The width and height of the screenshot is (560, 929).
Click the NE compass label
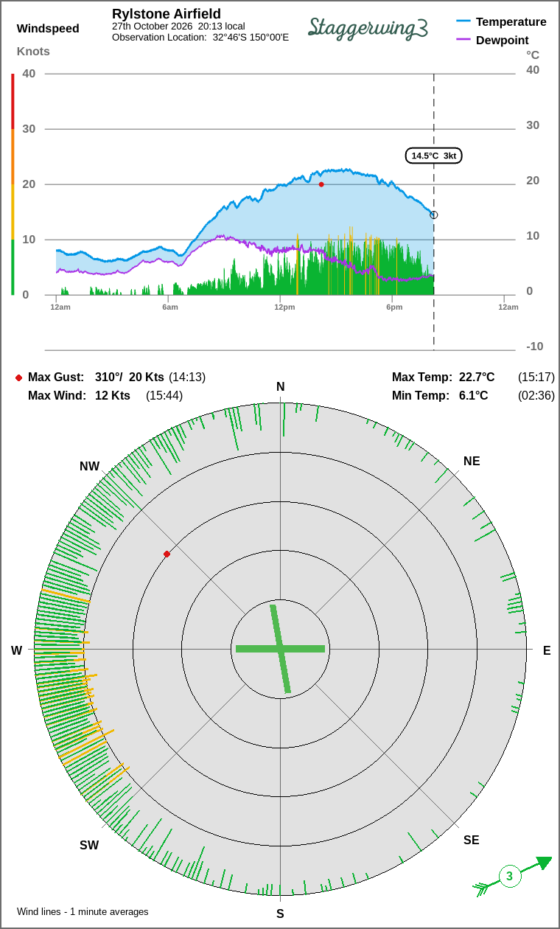coord(472,461)
